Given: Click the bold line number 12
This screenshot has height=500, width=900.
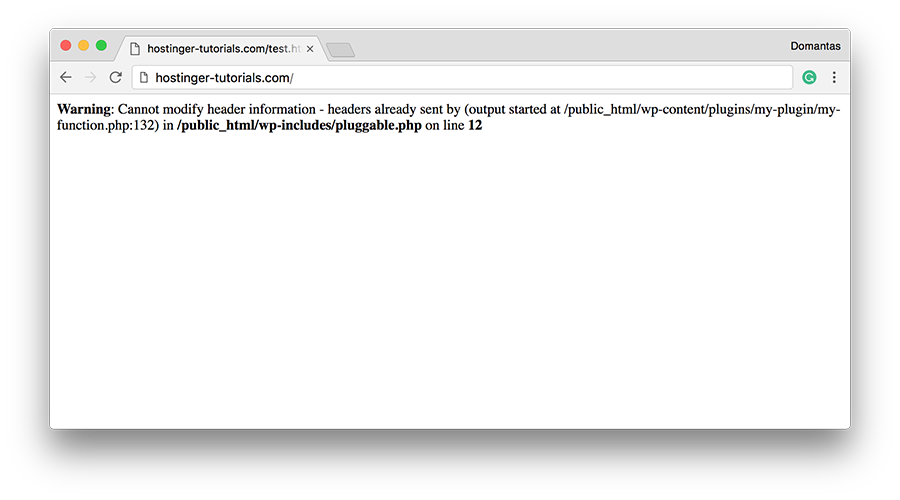Looking at the screenshot, I should coord(475,125).
